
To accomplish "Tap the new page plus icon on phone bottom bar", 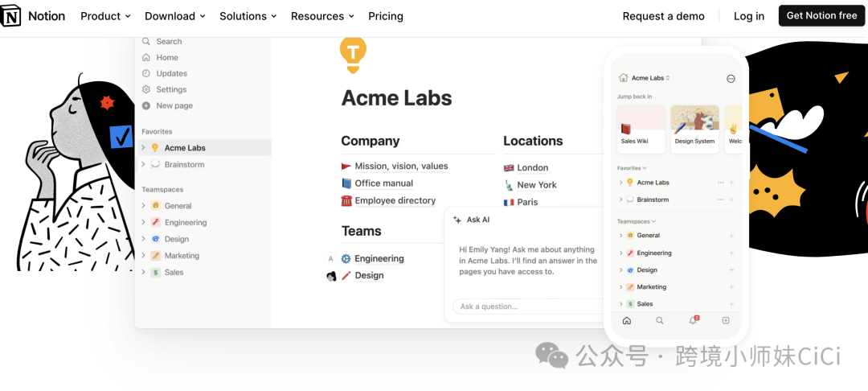I will click(x=726, y=321).
